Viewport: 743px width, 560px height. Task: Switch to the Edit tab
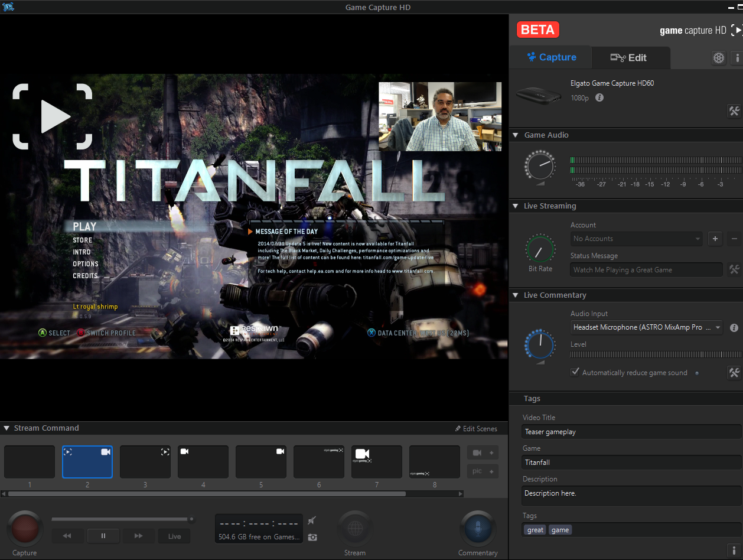631,58
